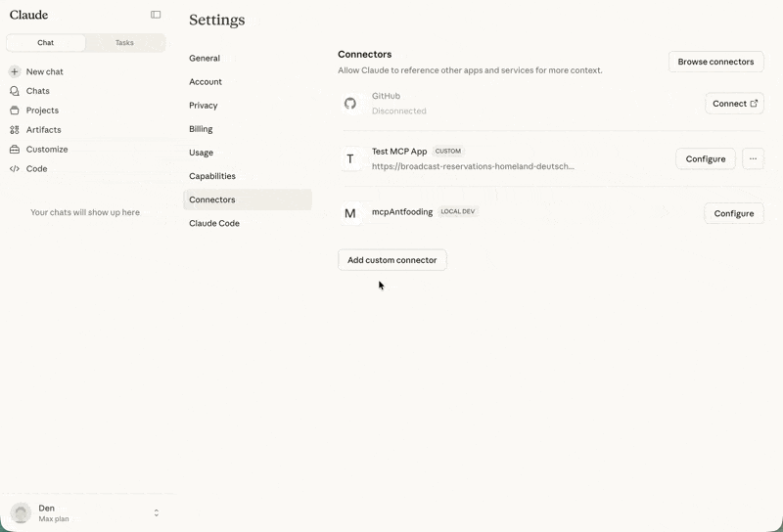This screenshot has height=532, width=783.
Task: Click the Customize toolbox icon
Action: [x=15, y=150]
